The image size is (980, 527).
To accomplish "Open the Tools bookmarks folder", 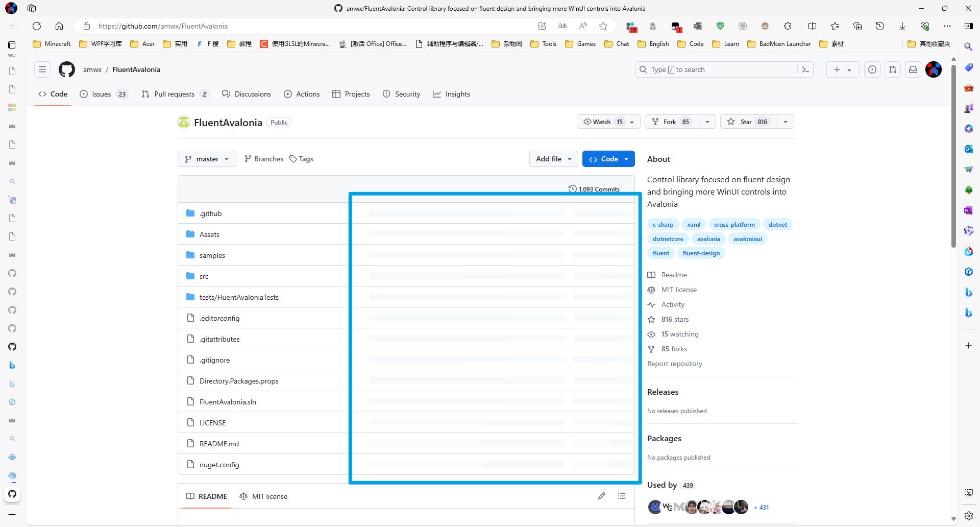I will click(543, 44).
